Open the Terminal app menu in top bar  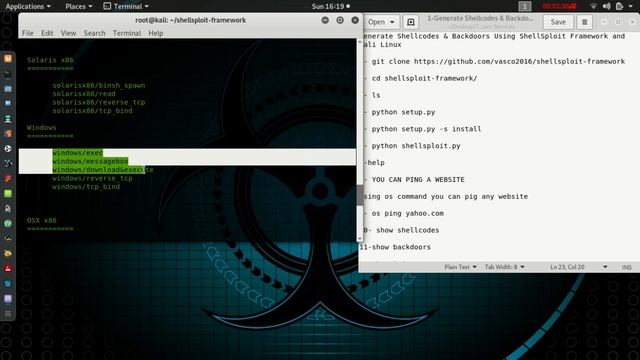[x=126, y=6]
